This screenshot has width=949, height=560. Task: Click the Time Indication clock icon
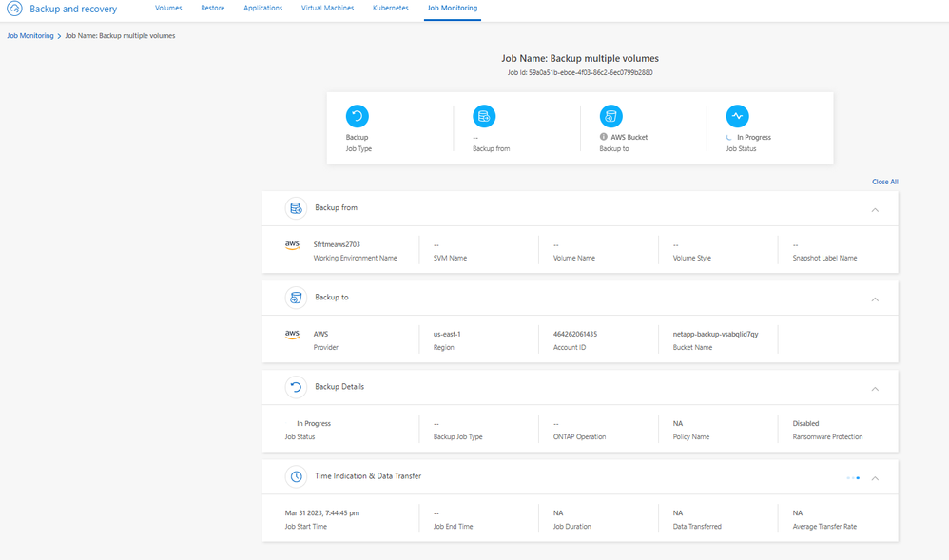pyautogui.click(x=296, y=476)
